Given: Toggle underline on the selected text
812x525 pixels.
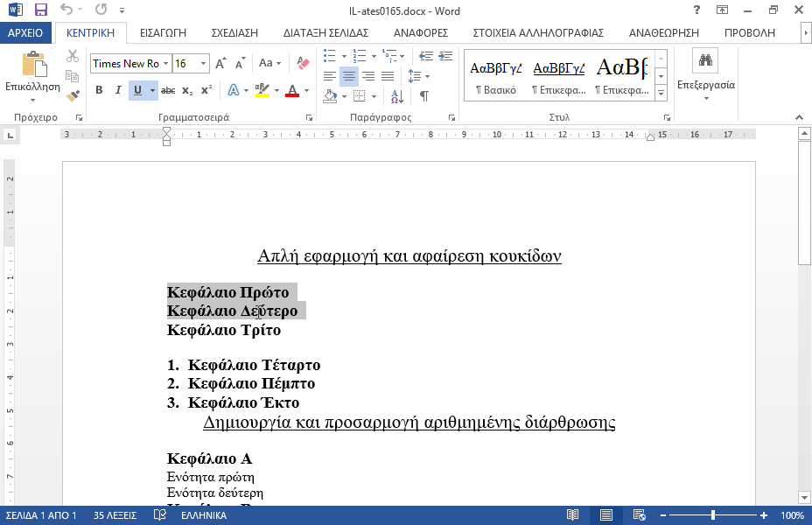Looking at the screenshot, I should click(137, 91).
